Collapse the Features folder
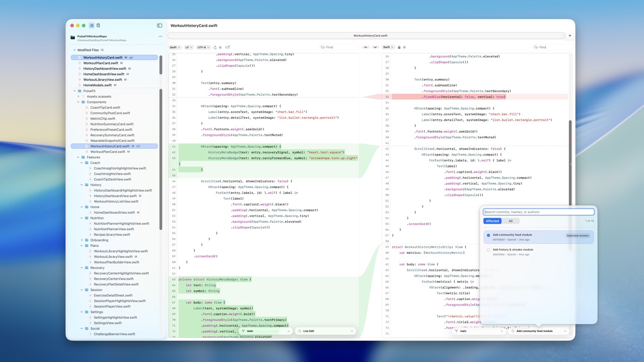 click(78, 157)
